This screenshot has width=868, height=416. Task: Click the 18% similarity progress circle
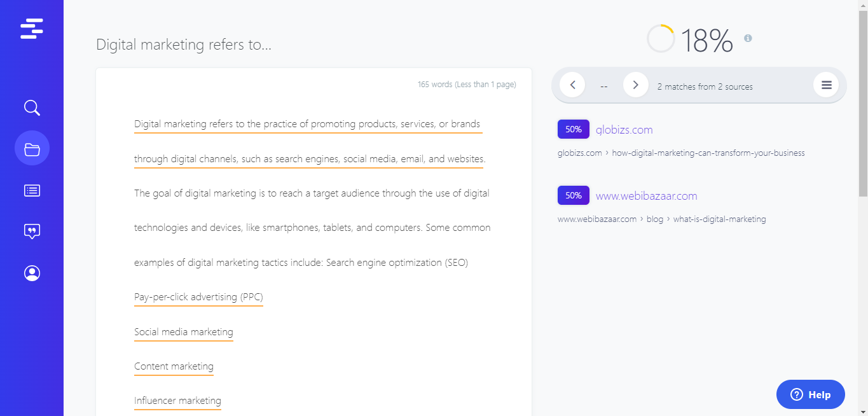[x=661, y=39]
